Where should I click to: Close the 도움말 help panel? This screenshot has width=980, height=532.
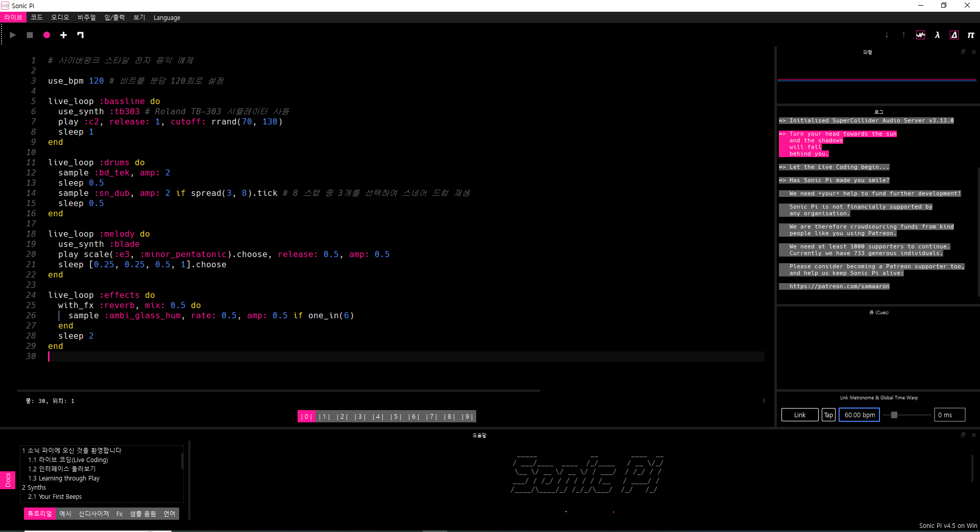click(x=973, y=435)
